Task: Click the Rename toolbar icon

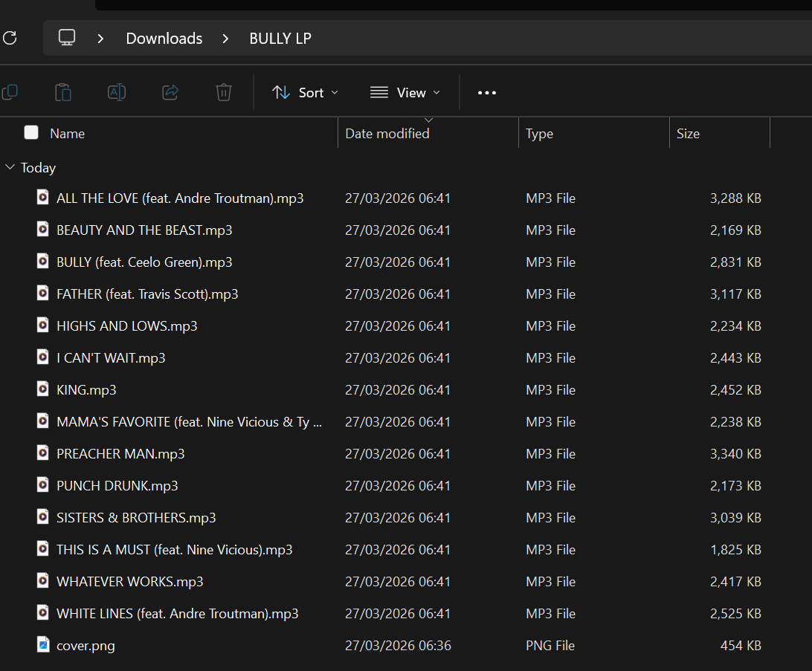Action: point(117,93)
